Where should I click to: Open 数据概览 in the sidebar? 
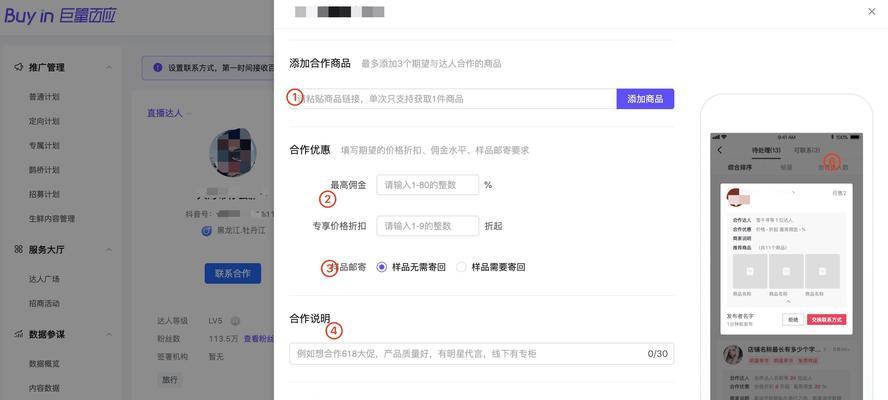pyautogui.click(x=44, y=364)
